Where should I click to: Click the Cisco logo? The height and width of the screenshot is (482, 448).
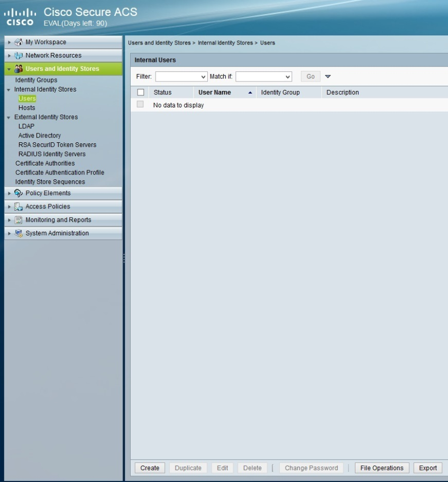point(20,17)
